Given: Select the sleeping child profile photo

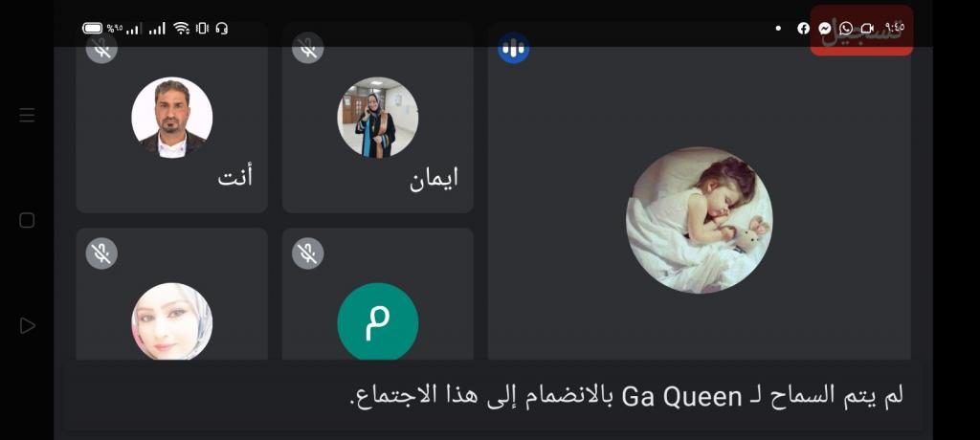Looking at the screenshot, I should coord(700,220).
